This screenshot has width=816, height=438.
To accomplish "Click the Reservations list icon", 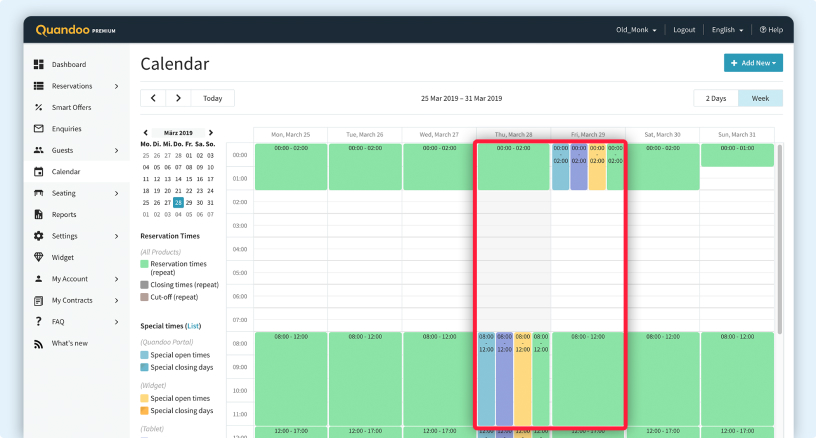I will pos(39,86).
